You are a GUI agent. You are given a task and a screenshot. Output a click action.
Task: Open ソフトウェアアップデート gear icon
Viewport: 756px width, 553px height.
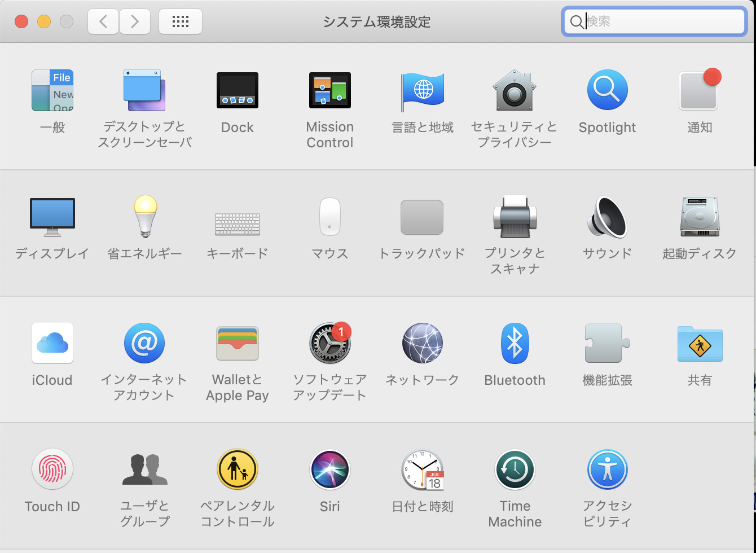pyautogui.click(x=330, y=343)
